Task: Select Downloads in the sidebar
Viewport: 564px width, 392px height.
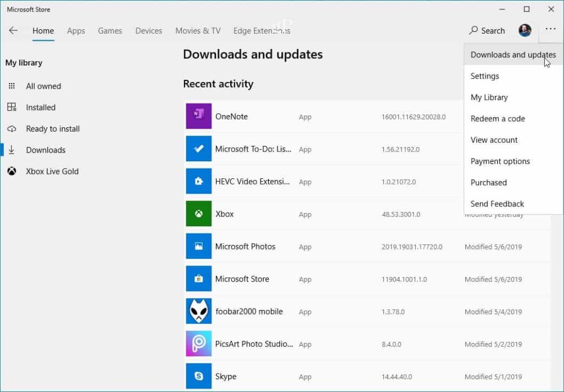Action: coord(46,150)
